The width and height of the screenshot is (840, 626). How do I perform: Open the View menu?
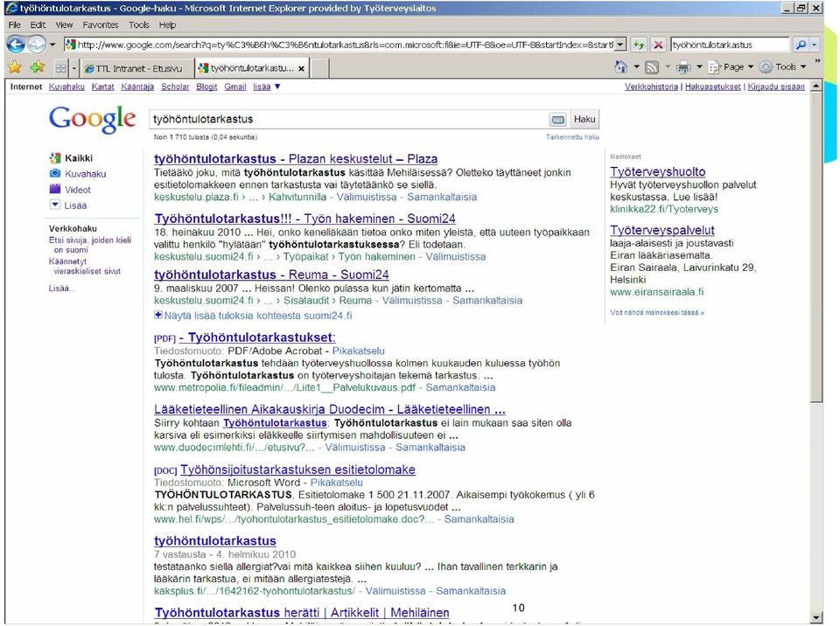click(64, 24)
